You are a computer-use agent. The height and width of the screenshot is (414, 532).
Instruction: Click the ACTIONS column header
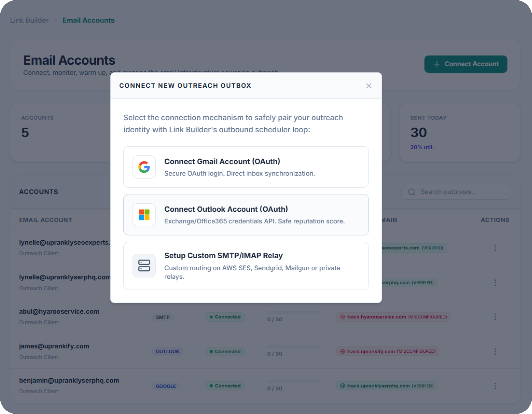[495, 220]
